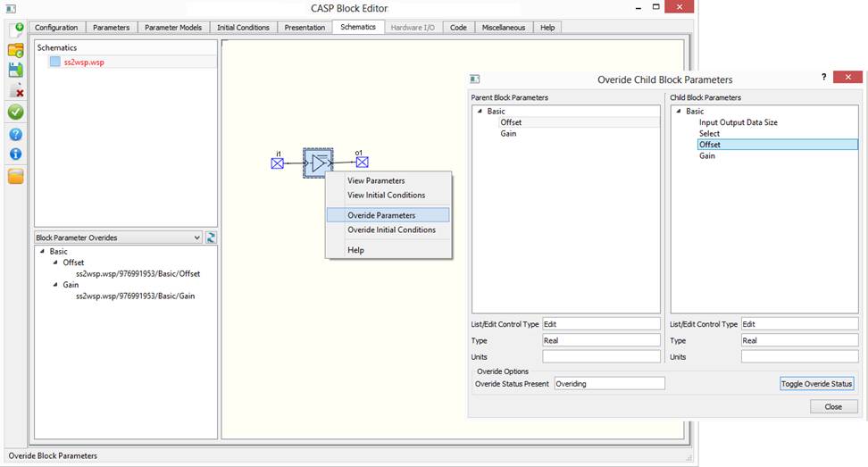Viewport: 868px width, 467px height.
Task: Click the new block icon with green plus
Action: pyautogui.click(x=15, y=29)
